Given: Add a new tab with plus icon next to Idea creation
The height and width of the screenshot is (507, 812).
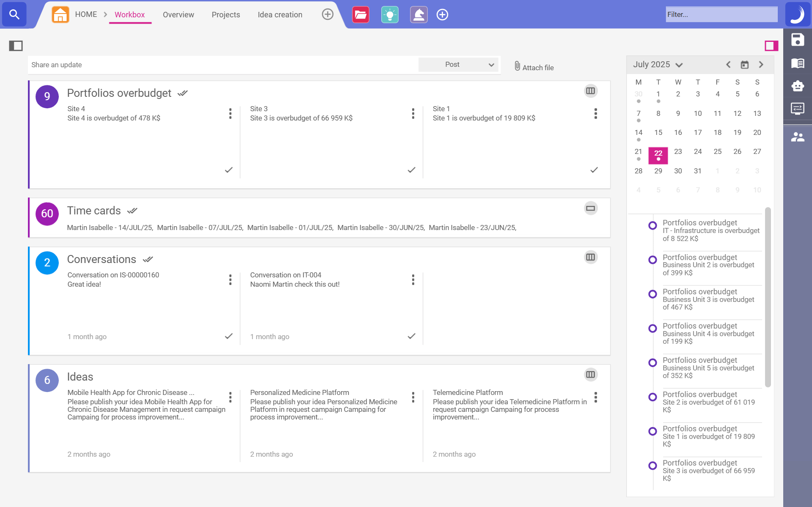Looking at the screenshot, I should 328,14.
